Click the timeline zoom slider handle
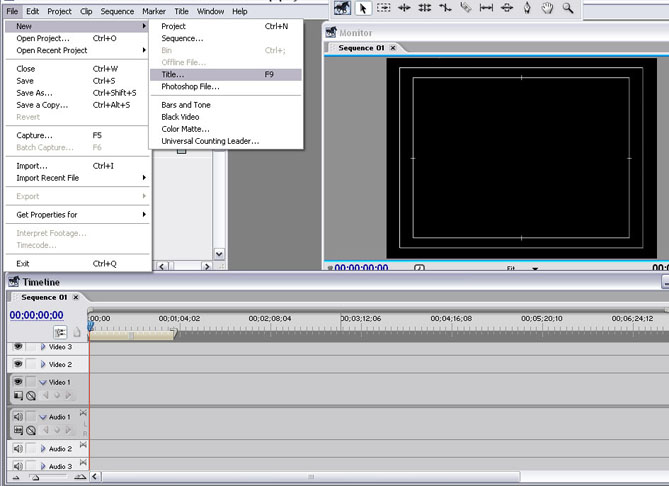The height and width of the screenshot is (486, 669). tap(33, 479)
